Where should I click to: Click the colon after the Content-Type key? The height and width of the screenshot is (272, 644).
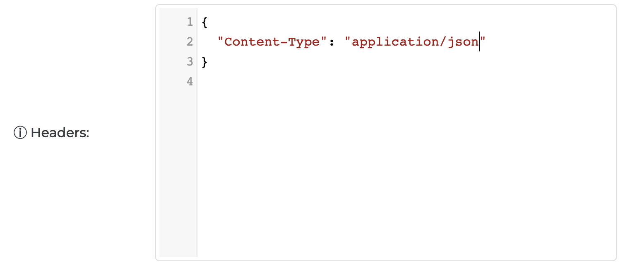332,42
